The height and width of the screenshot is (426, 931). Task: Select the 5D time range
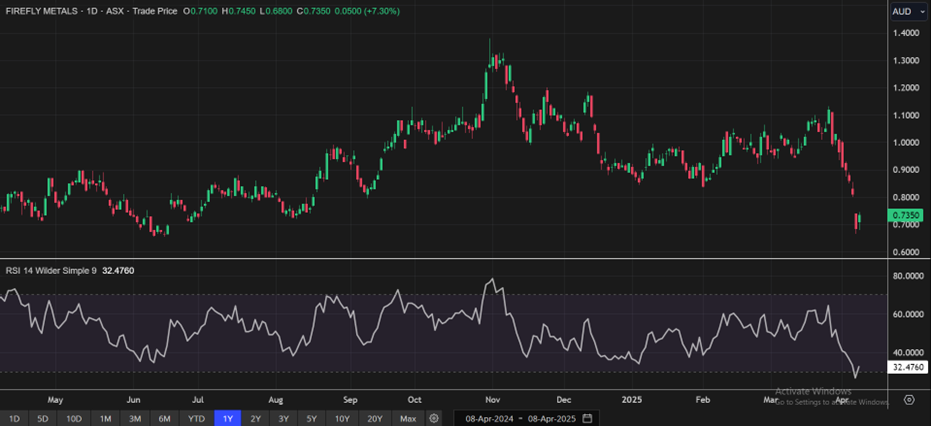pos(43,418)
